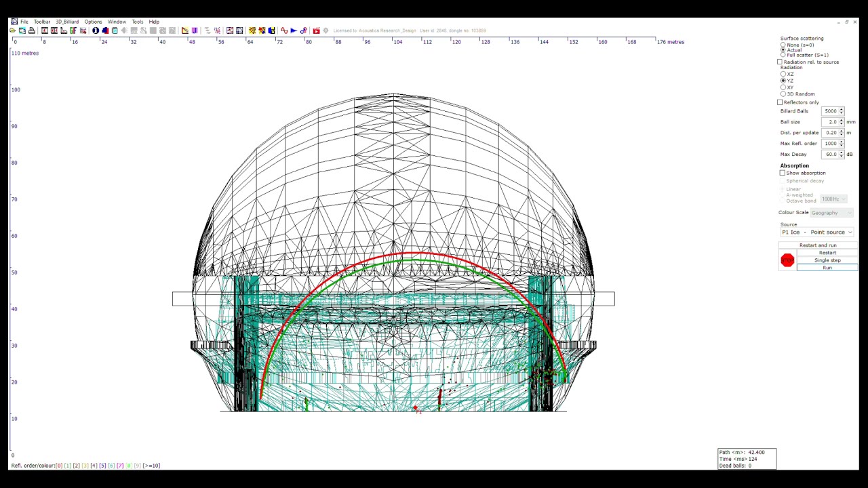Tick the Reflectors only checkbox
Viewport: 868px width, 488px height.
click(x=780, y=102)
